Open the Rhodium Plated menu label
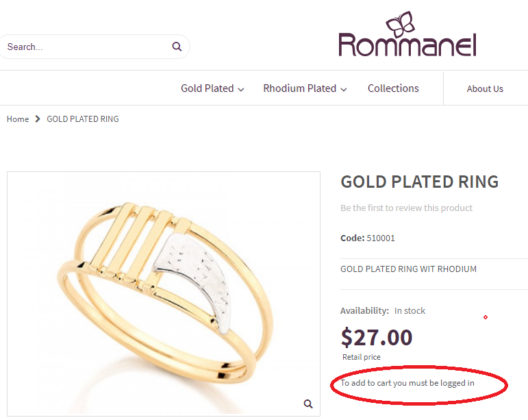 pyautogui.click(x=300, y=88)
